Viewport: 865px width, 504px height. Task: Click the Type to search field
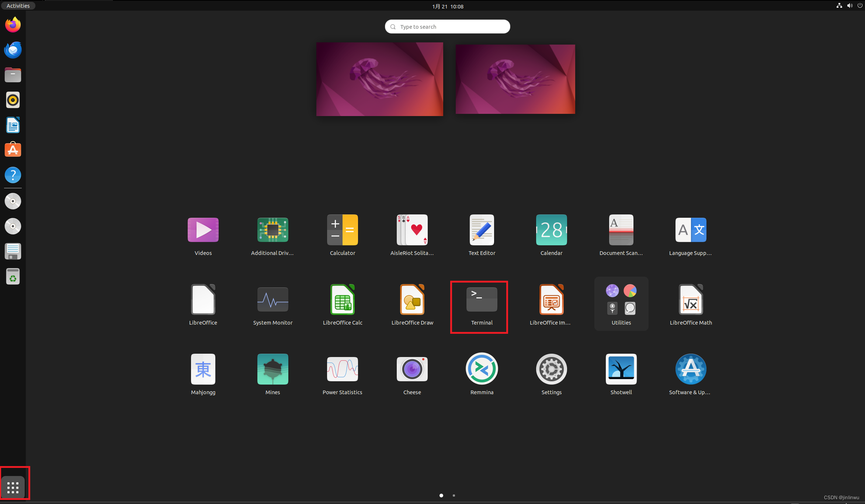tap(447, 27)
